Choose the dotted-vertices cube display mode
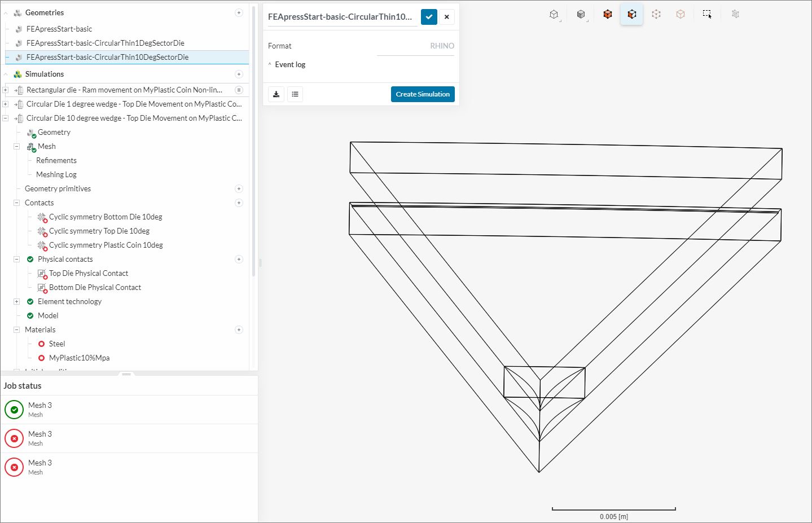 656,14
